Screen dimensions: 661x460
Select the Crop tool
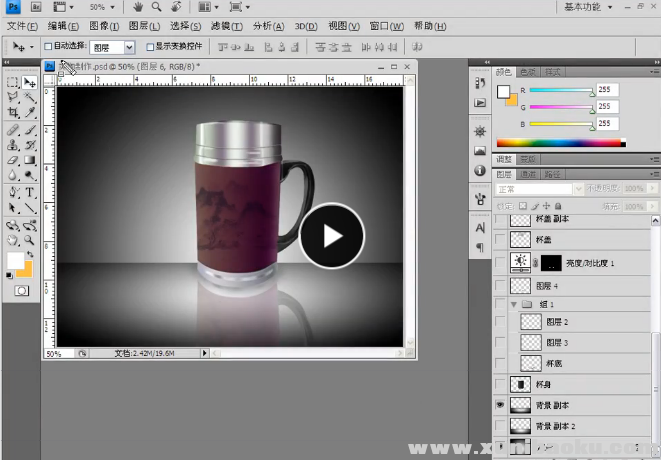click(x=13, y=114)
